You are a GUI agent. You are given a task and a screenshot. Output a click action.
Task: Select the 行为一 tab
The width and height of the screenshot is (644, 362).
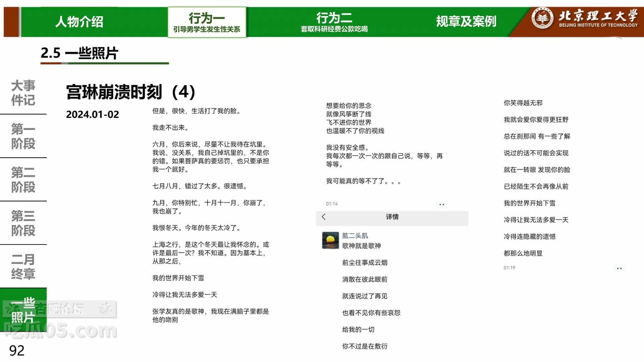coord(207,22)
